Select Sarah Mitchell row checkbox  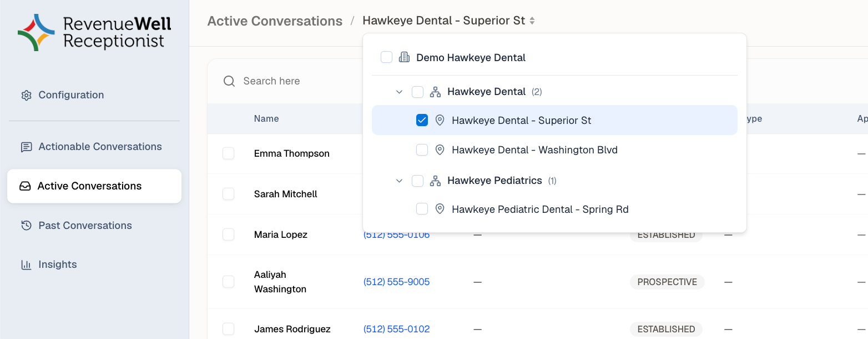tap(228, 194)
